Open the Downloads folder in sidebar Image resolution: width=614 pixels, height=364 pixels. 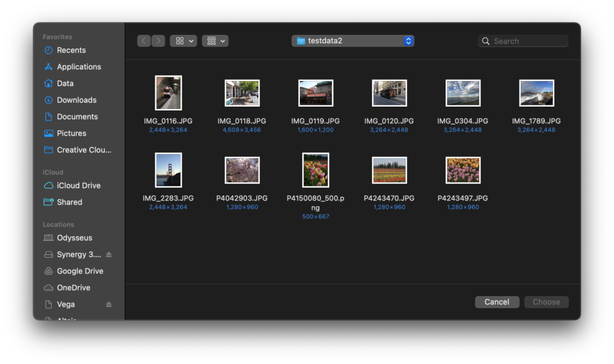pos(76,100)
